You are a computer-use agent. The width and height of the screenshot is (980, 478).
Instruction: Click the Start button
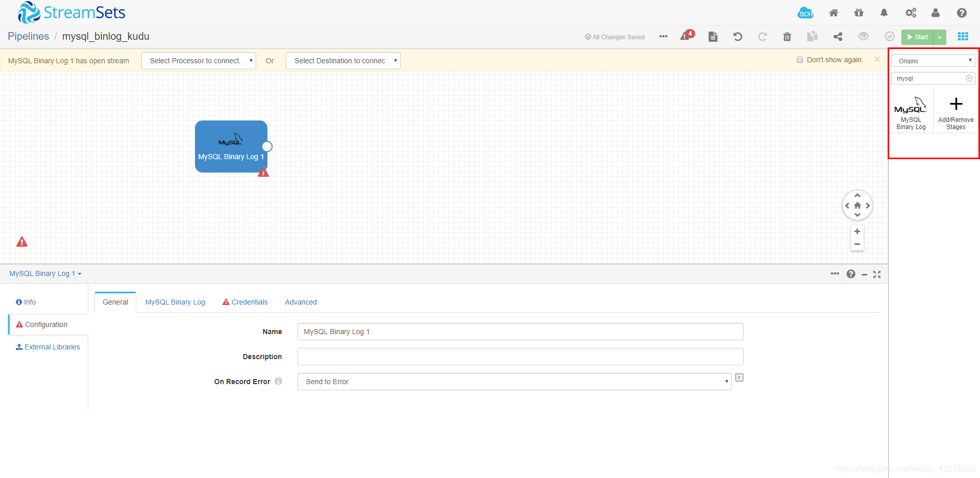(918, 37)
